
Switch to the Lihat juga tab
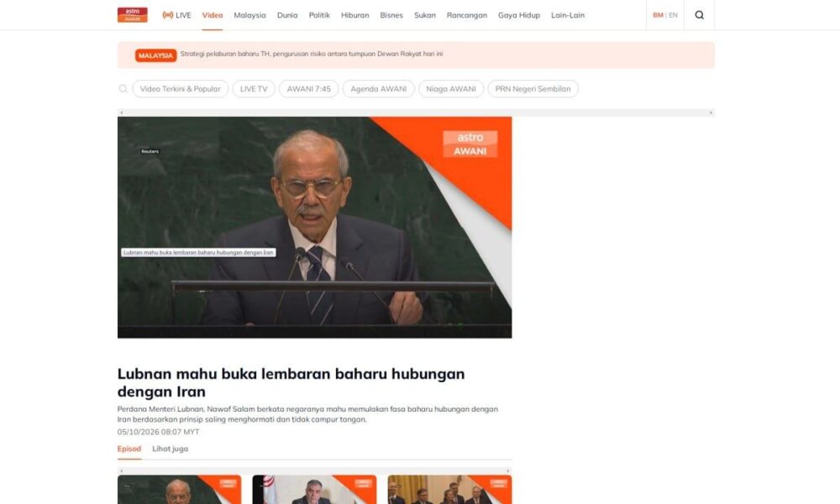(x=170, y=449)
